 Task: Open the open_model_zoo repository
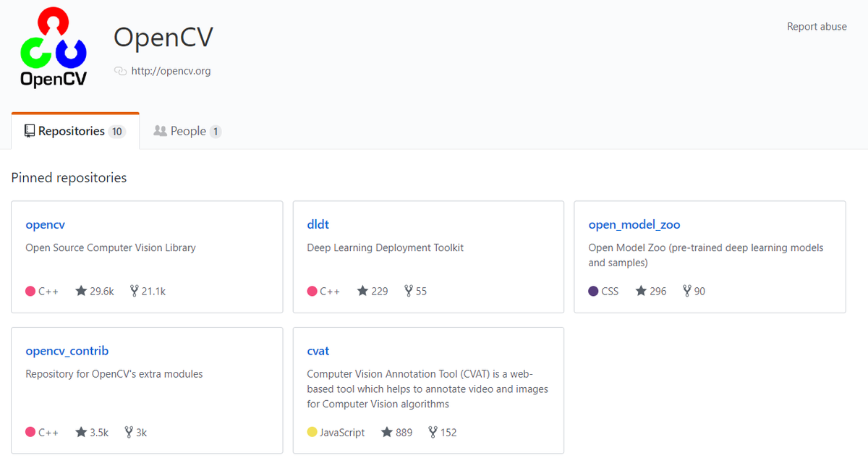634,224
